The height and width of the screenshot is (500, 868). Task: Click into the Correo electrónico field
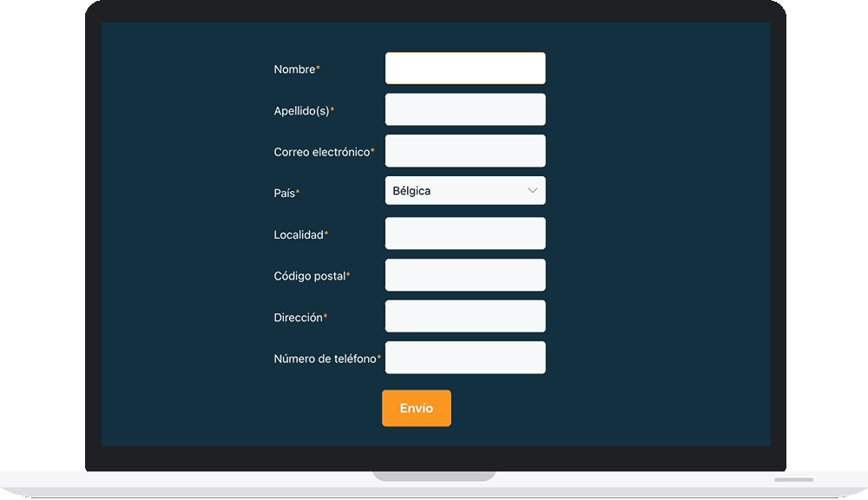pyautogui.click(x=465, y=151)
